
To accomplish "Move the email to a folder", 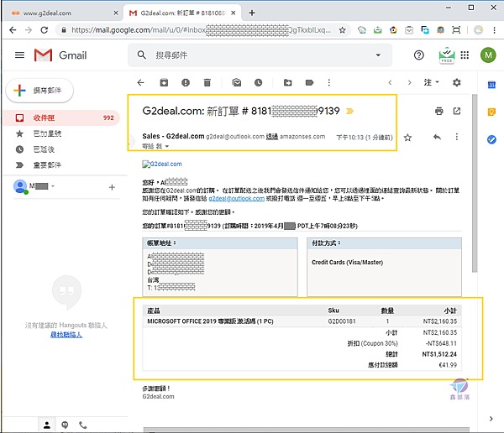I will pos(287,82).
